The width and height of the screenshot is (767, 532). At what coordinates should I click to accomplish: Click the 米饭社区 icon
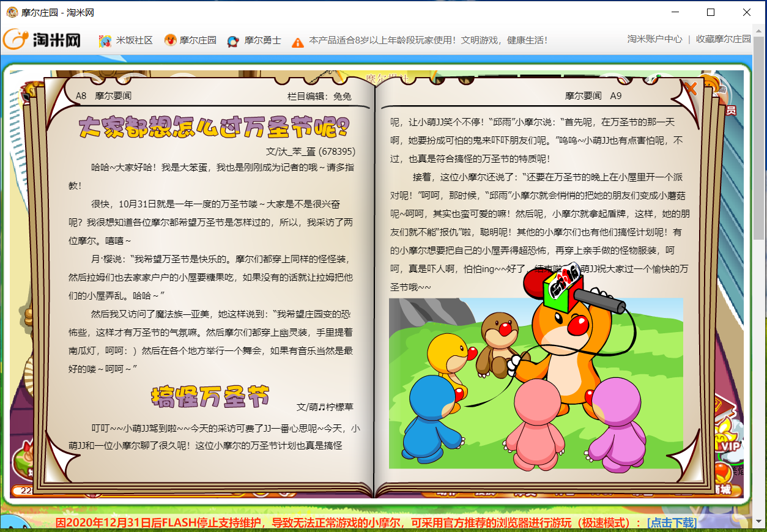105,40
